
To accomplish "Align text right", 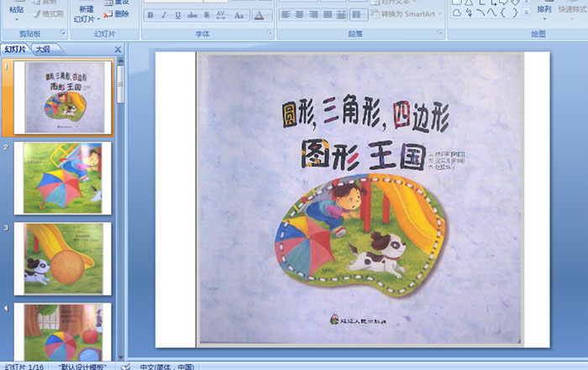I will tap(313, 14).
